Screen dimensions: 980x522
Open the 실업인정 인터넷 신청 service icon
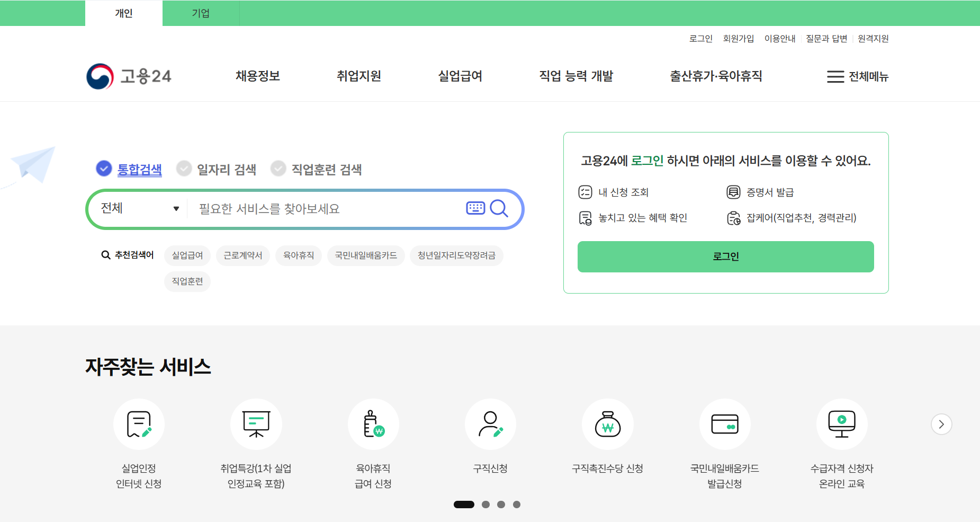139,424
